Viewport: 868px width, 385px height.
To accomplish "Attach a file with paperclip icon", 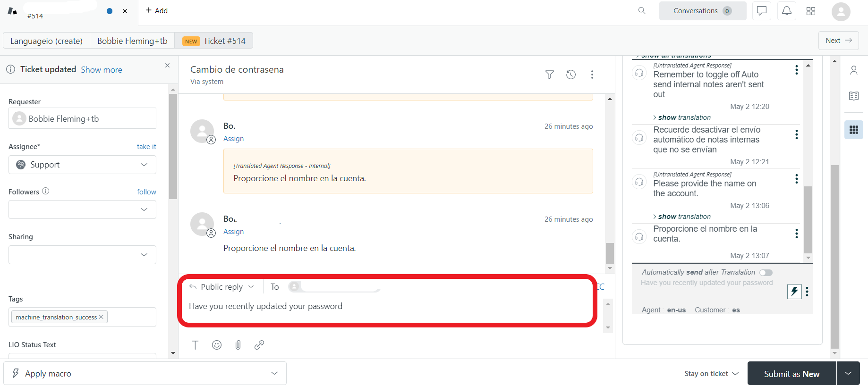I will [238, 345].
